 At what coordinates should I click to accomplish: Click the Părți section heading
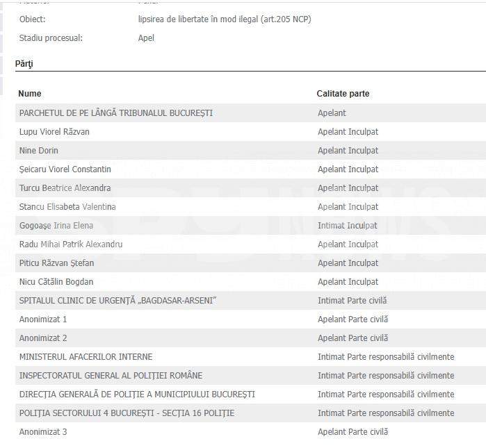click(24, 64)
